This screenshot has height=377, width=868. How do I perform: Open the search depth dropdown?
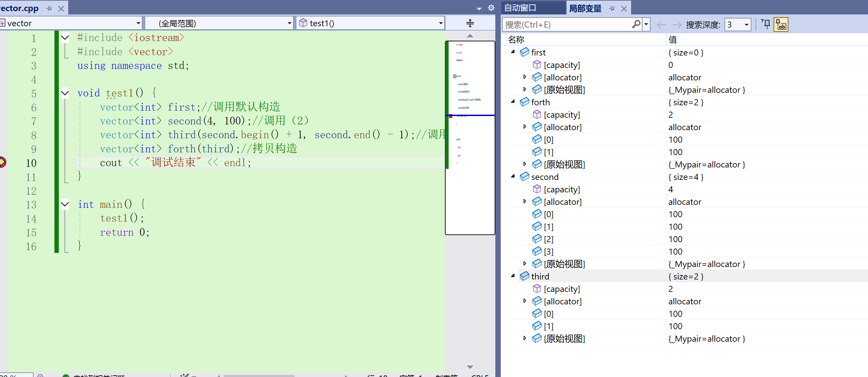(746, 25)
